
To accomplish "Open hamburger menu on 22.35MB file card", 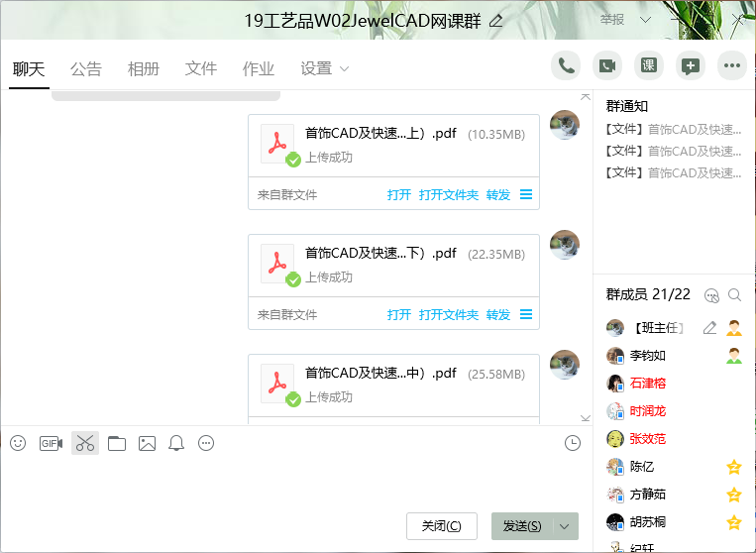I will 526,314.
